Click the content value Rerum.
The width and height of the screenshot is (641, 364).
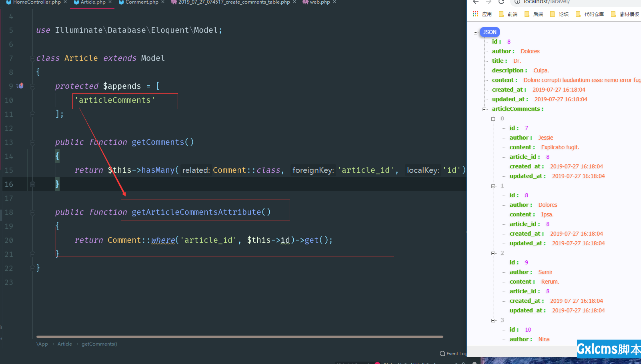click(550, 282)
